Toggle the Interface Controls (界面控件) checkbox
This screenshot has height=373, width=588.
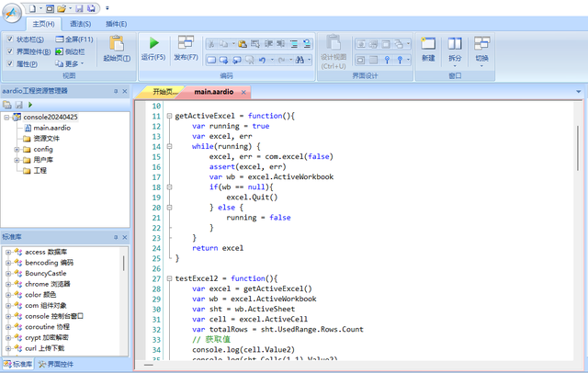[8, 52]
